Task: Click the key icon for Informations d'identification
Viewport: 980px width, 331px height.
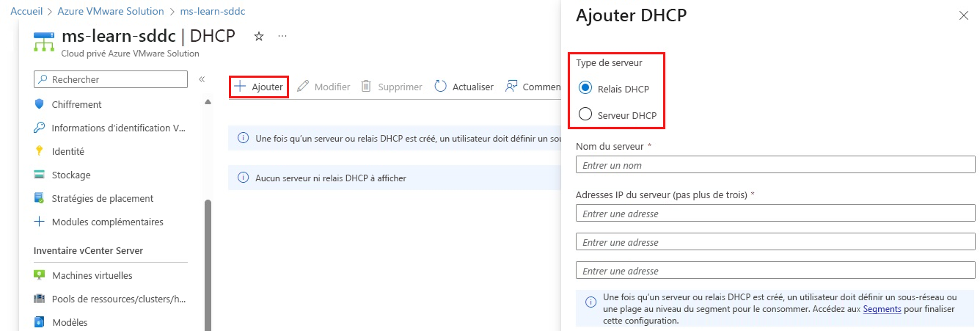Action: pos(40,128)
